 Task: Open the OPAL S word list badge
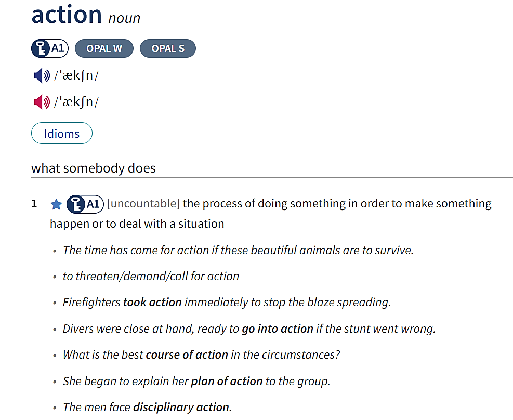tap(168, 49)
